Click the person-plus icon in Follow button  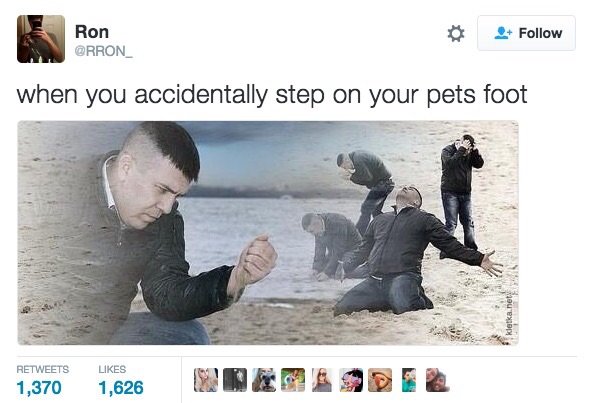coord(503,33)
